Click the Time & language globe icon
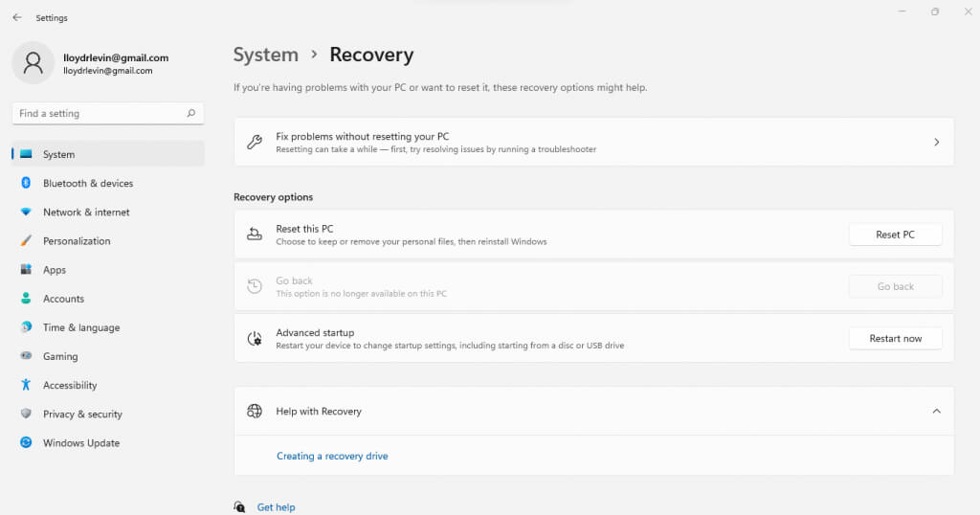The height and width of the screenshot is (515, 980). (x=26, y=326)
